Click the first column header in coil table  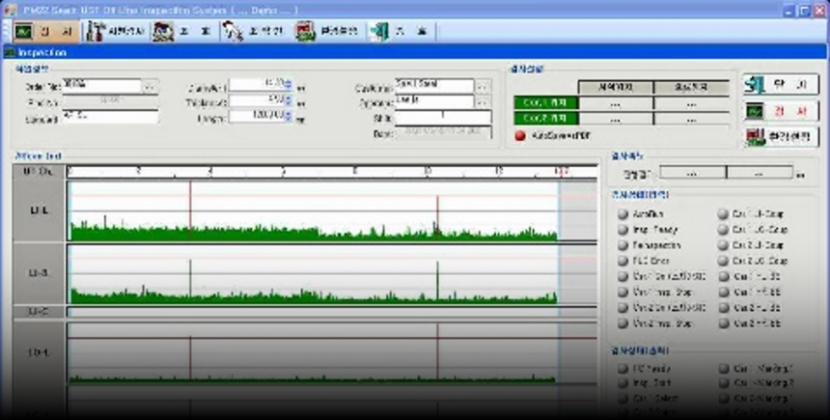point(616,87)
